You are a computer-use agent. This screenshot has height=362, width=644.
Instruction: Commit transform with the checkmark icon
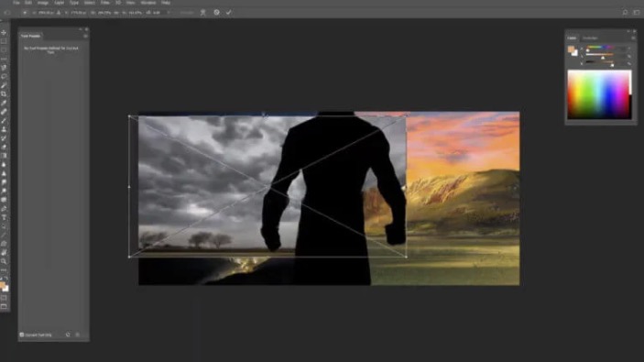coord(228,12)
